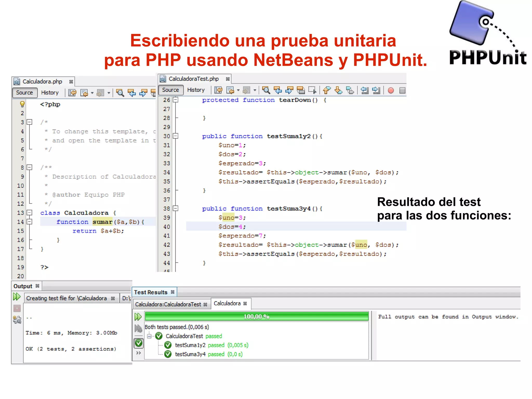532x399 pixels.
Task: Click line number 40 in CalculadoraTest gutter
Action: pos(167,227)
